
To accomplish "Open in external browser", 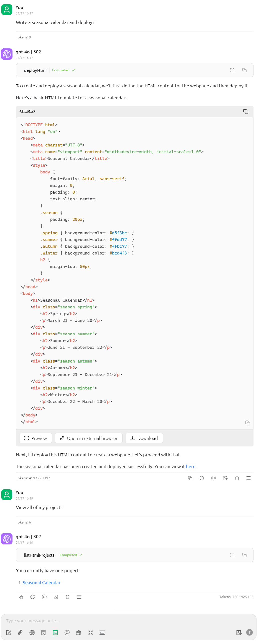I will tap(88, 438).
